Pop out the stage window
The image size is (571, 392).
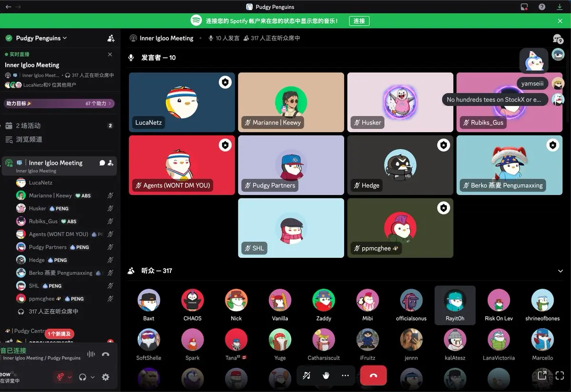click(541, 375)
